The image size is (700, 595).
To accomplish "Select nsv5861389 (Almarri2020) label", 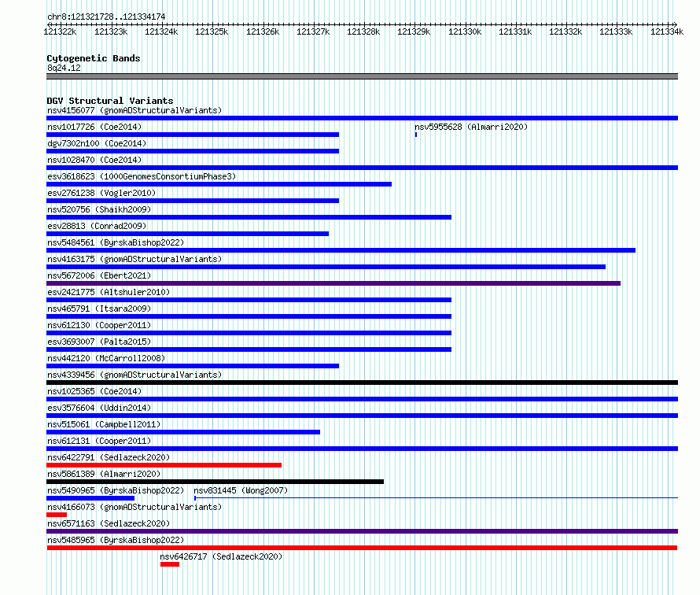I will tap(104, 474).
